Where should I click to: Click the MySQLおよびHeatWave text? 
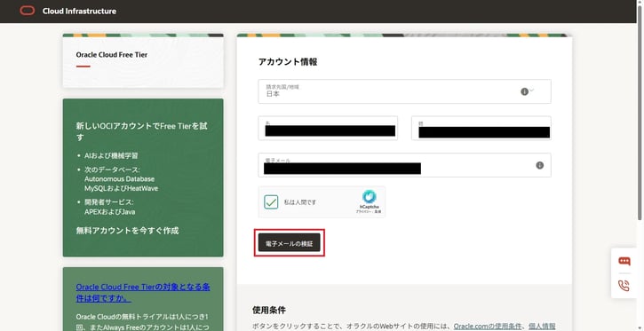[x=121, y=189]
